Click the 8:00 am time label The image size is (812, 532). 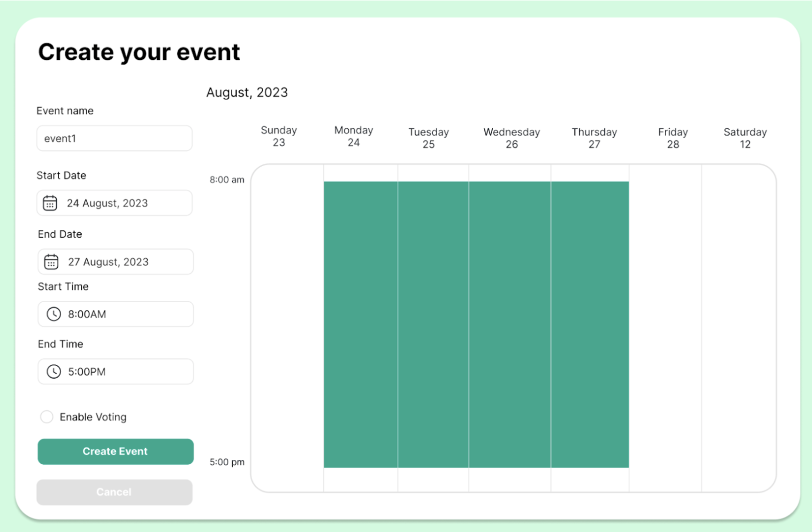click(227, 180)
